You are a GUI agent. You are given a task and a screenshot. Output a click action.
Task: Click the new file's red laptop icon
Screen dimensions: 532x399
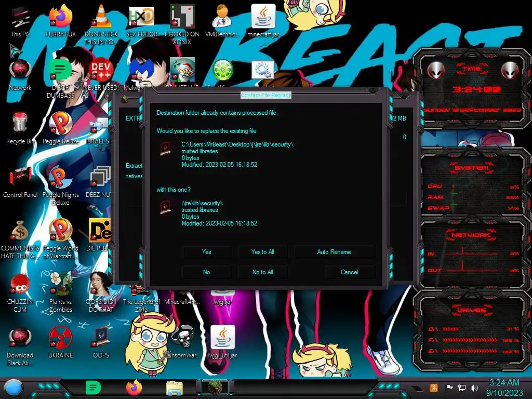[x=165, y=207]
